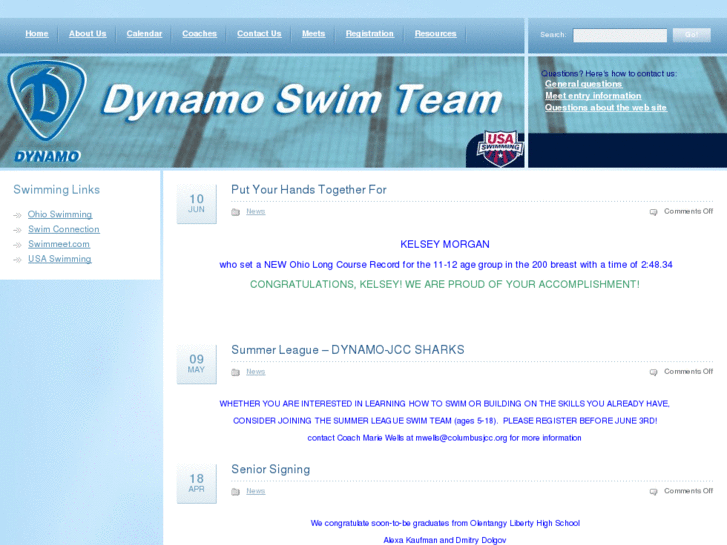
Task: Open the Senior Signing post
Action: (270, 469)
